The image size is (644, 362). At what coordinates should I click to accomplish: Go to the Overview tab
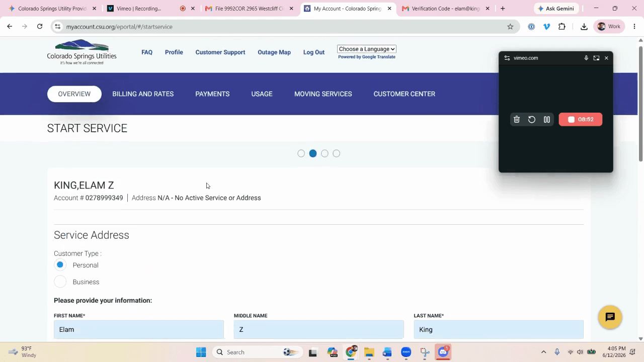[74, 94]
